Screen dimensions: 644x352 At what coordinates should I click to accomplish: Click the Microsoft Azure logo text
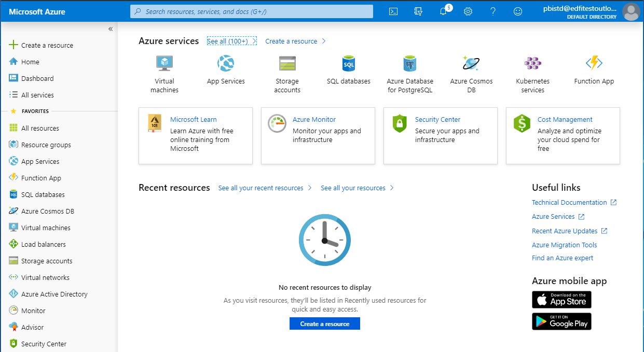click(x=37, y=11)
